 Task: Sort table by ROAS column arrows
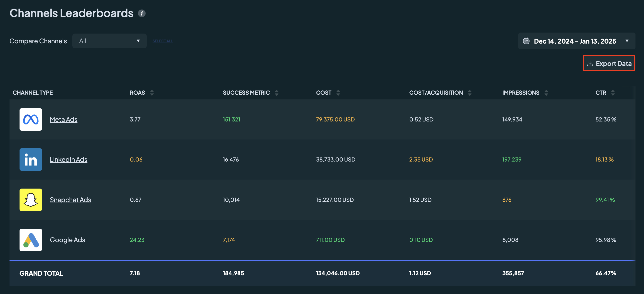(x=152, y=93)
